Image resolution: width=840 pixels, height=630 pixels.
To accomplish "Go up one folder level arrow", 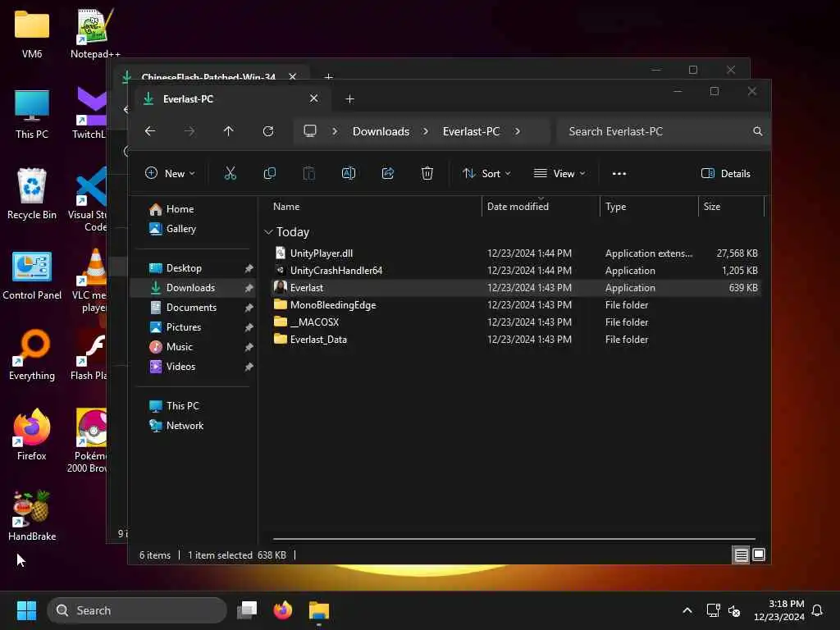I will (x=229, y=131).
